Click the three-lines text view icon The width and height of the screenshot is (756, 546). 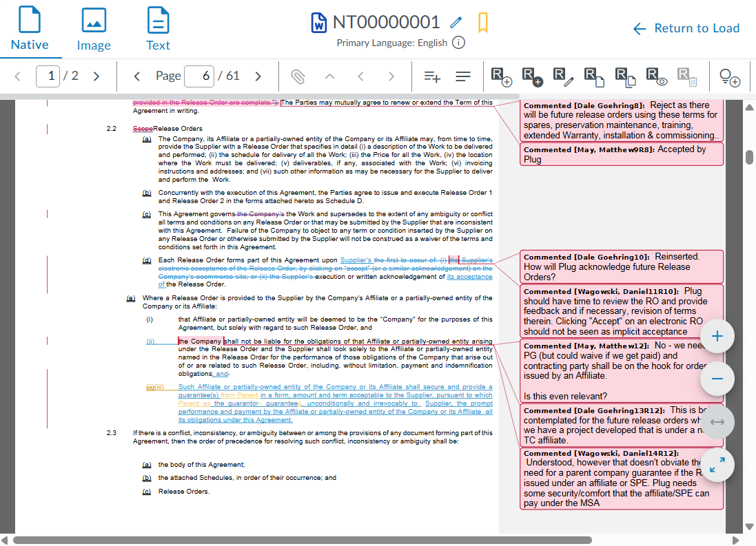tap(463, 76)
